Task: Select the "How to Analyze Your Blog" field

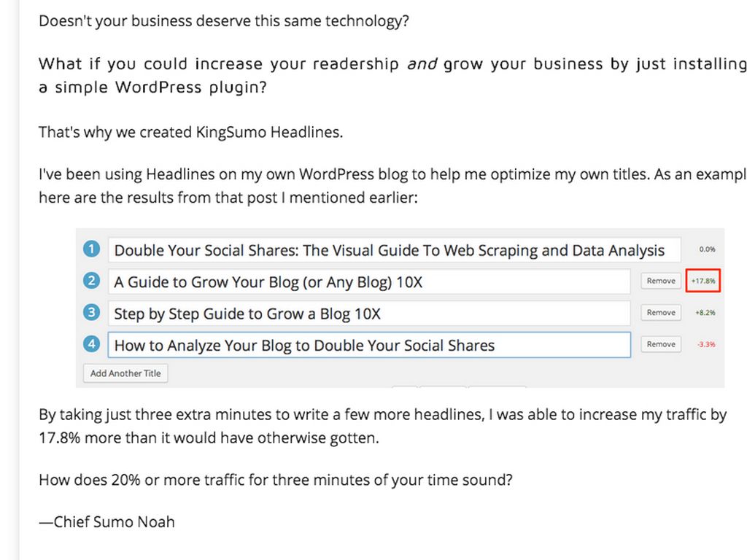Action: click(368, 345)
